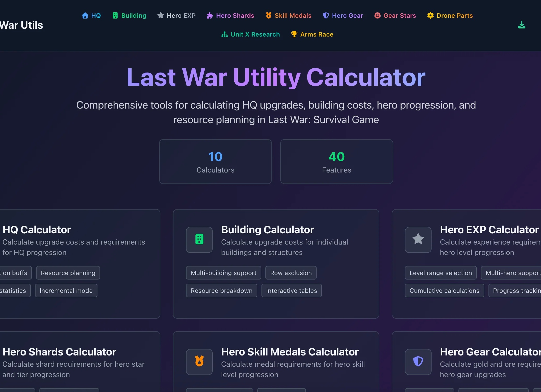This screenshot has height=392, width=541.
Task: Click the gear icon beside Drone Parts
Action: click(430, 16)
